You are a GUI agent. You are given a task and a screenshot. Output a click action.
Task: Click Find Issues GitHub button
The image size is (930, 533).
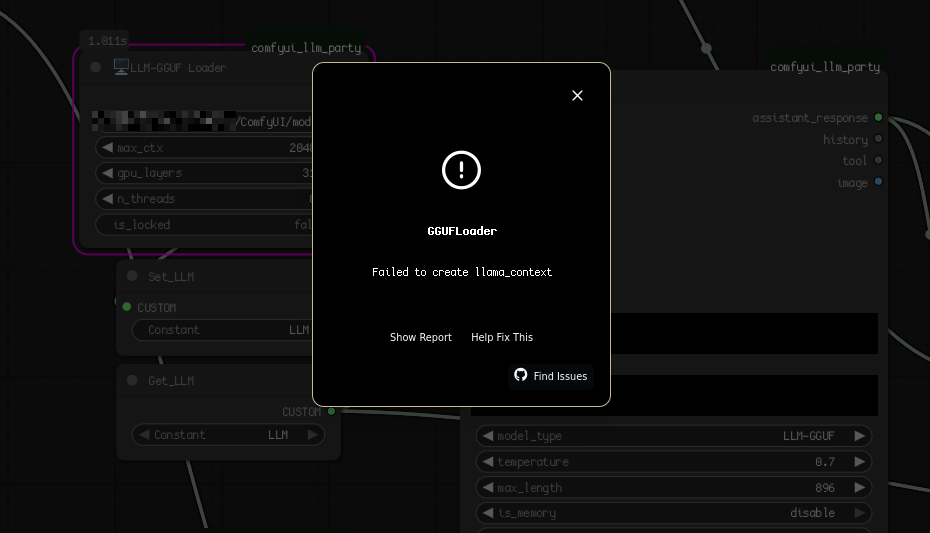coord(551,376)
